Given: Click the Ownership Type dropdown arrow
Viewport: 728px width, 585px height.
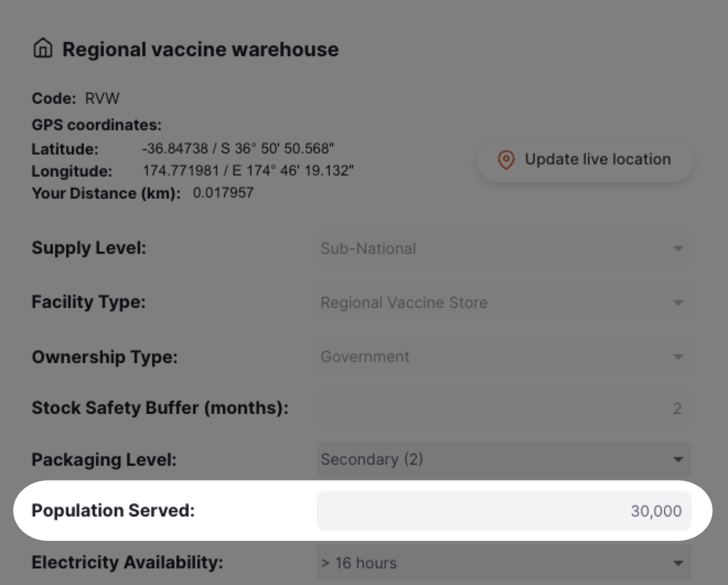Looking at the screenshot, I should pyautogui.click(x=678, y=357).
